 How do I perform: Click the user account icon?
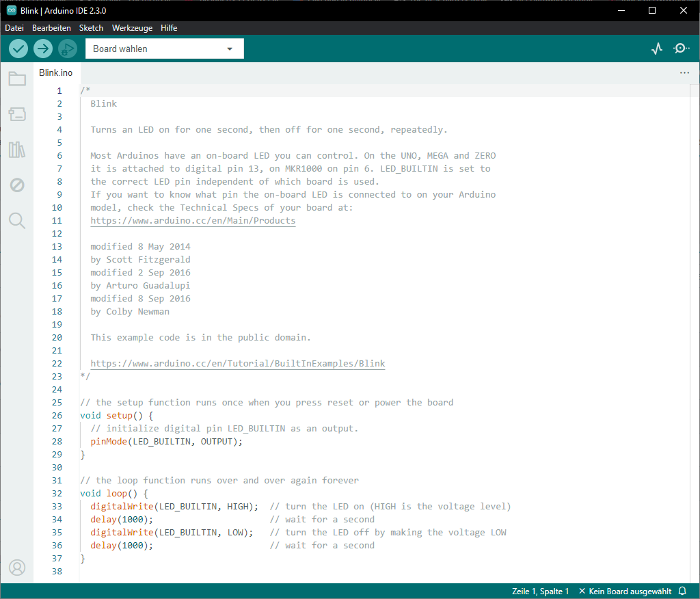(17, 568)
